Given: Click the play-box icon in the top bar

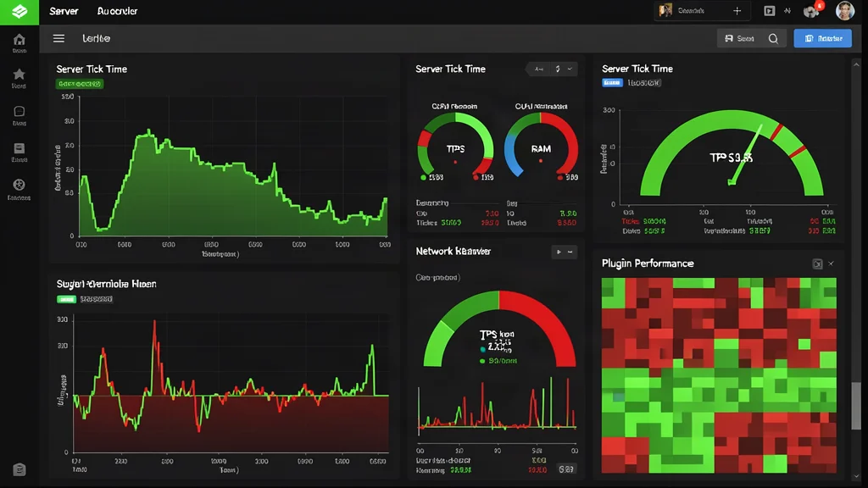Looking at the screenshot, I should click(x=770, y=10).
